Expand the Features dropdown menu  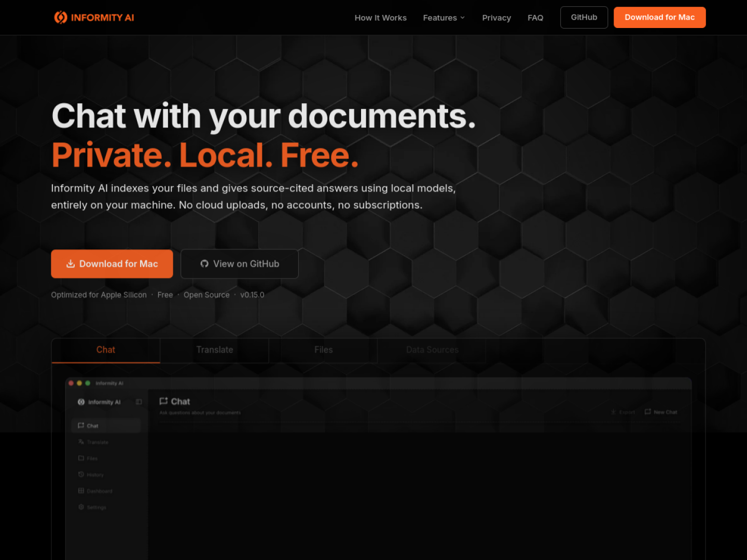[444, 18]
